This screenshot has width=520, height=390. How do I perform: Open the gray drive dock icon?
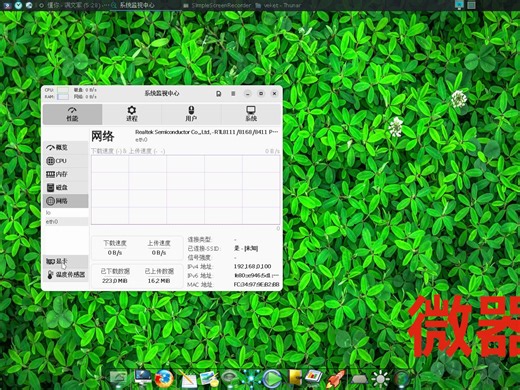[359, 379]
